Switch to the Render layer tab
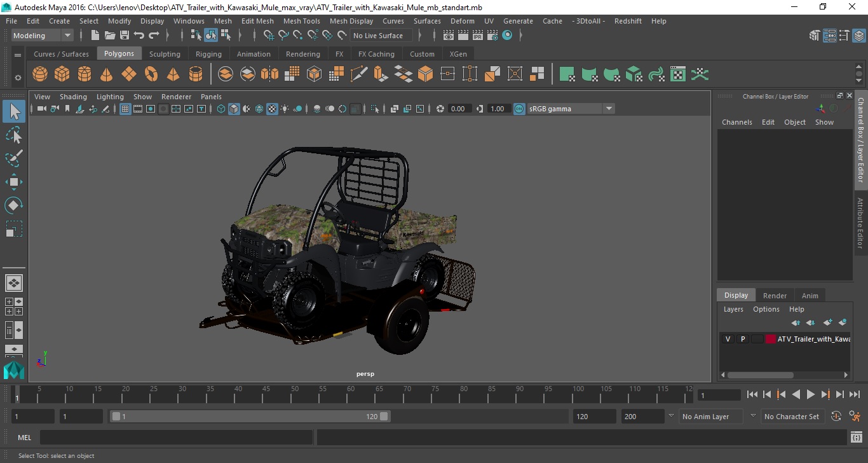 (775, 295)
